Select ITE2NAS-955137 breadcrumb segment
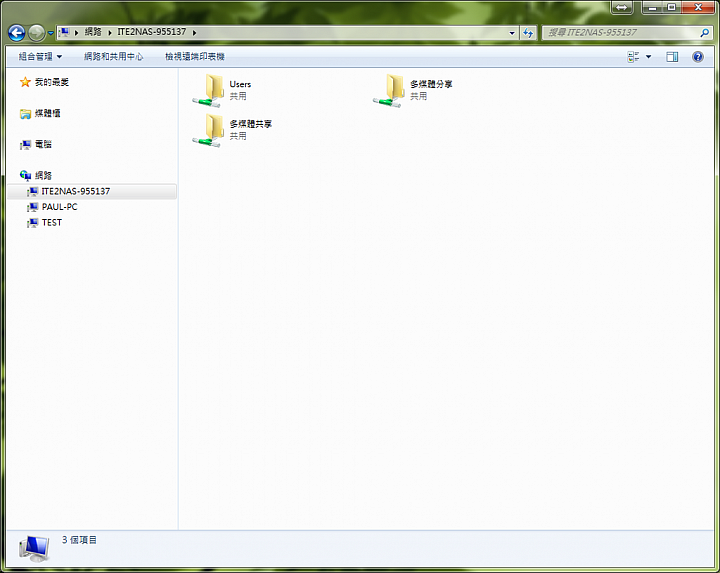This screenshot has height=573, width=720. click(x=152, y=32)
